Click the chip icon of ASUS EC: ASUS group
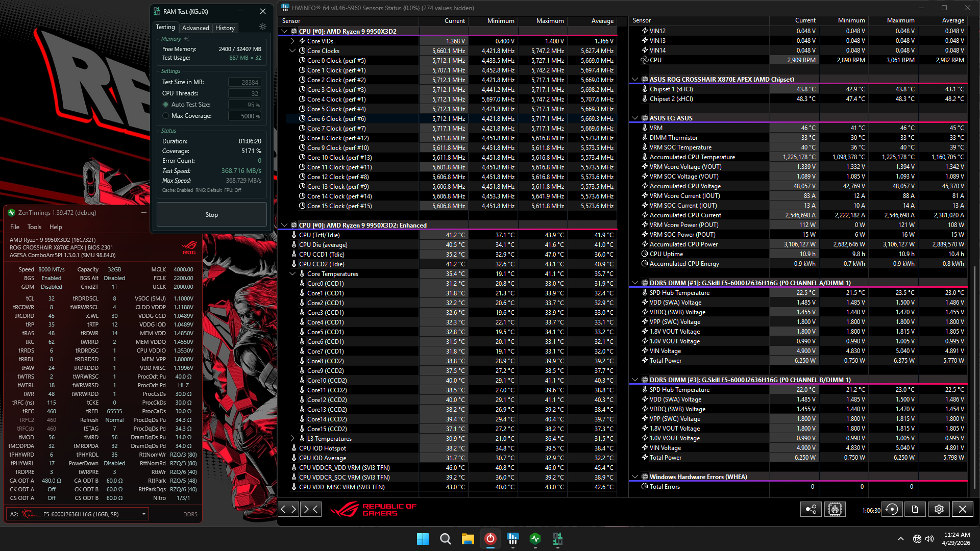Image resolution: width=980 pixels, height=551 pixels. tap(645, 118)
